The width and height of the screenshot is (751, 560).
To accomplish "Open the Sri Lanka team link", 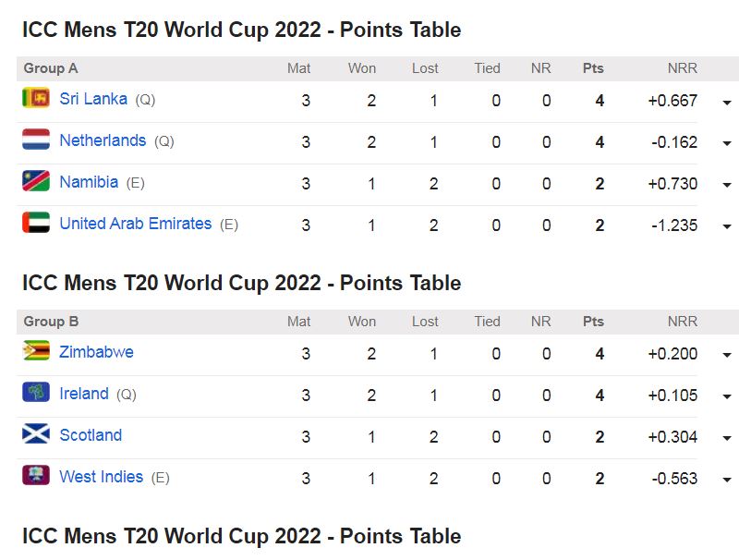I will (93, 99).
